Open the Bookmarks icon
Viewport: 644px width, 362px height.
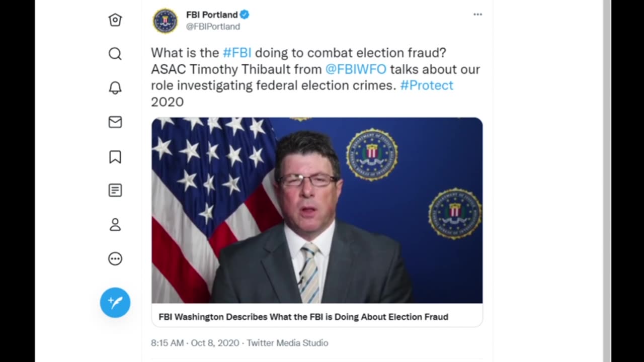(x=115, y=157)
